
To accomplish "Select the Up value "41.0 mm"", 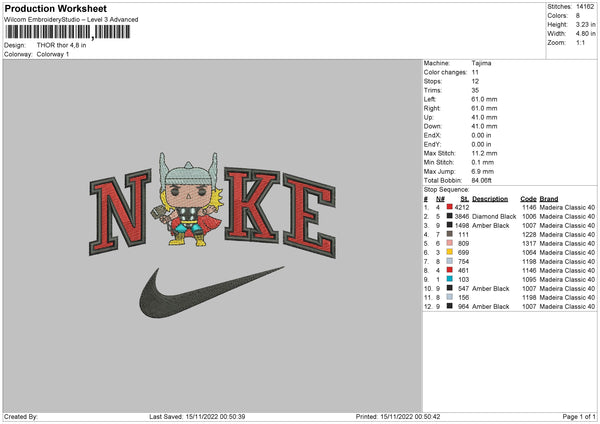I will 484,117.
